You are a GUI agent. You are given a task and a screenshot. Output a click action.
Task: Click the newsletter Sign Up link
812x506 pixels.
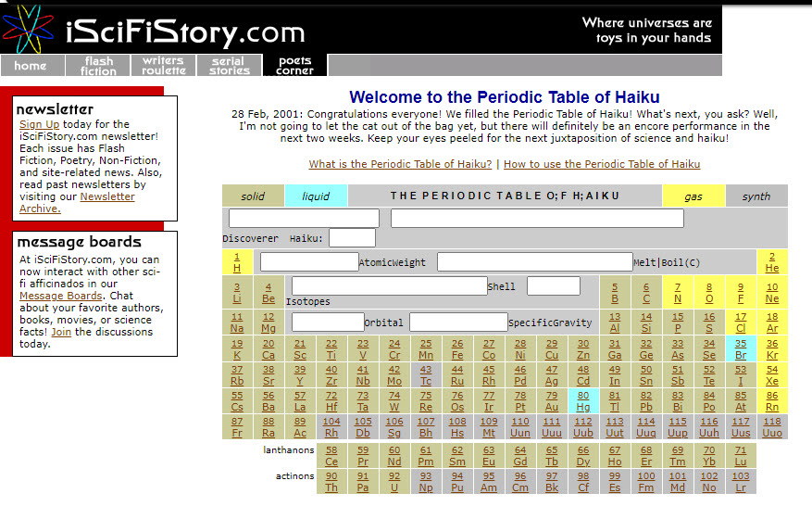[x=40, y=124]
